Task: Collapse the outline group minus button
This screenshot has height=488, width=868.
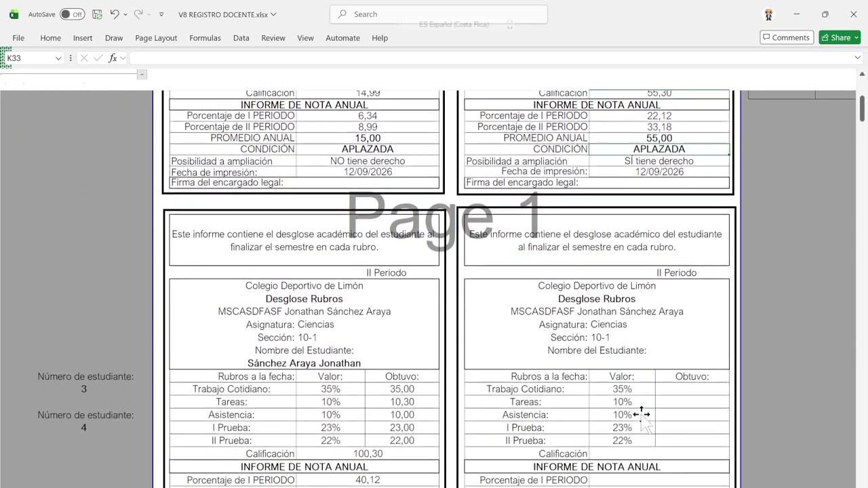Action: point(142,75)
